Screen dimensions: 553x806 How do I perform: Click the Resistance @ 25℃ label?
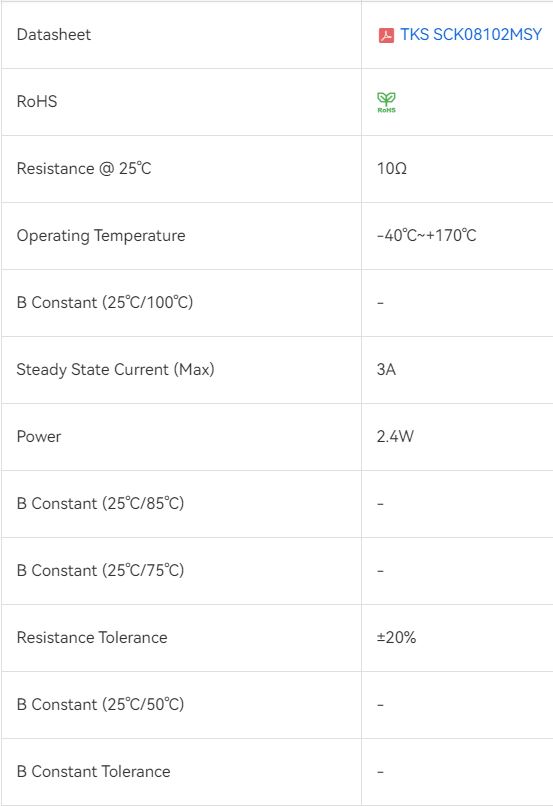pyautogui.click(x=84, y=169)
